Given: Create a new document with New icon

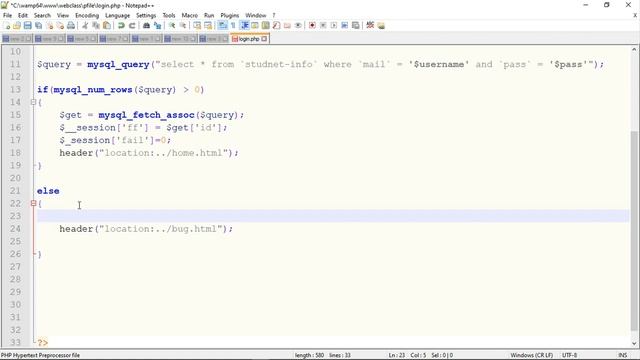Looking at the screenshot, I should pyautogui.click(x=7, y=25).
